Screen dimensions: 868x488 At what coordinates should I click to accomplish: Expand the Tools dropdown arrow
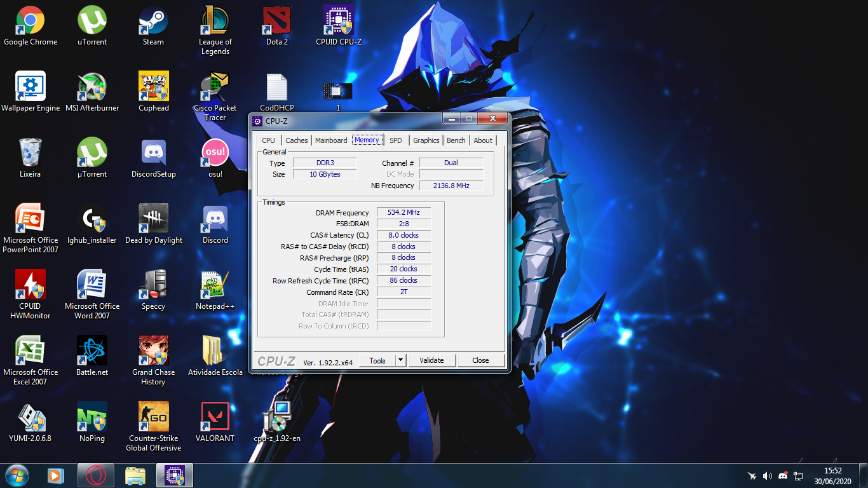tap(400, 360)
